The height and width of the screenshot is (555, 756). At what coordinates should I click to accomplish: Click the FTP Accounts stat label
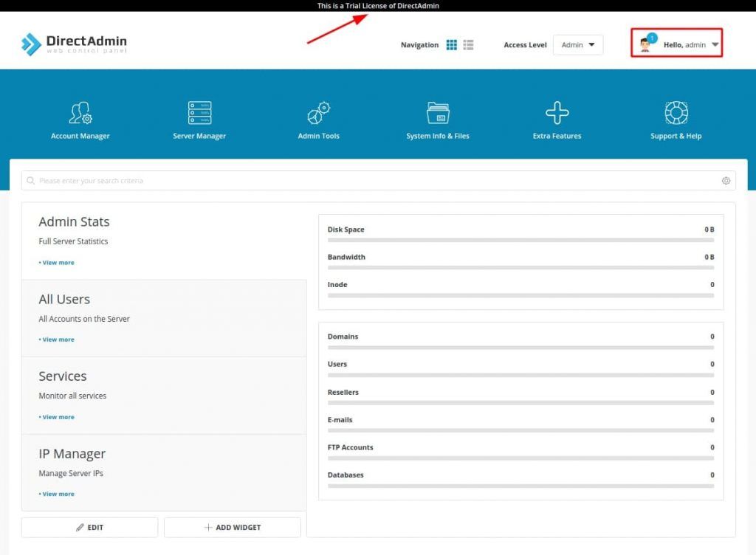point(351,447)
